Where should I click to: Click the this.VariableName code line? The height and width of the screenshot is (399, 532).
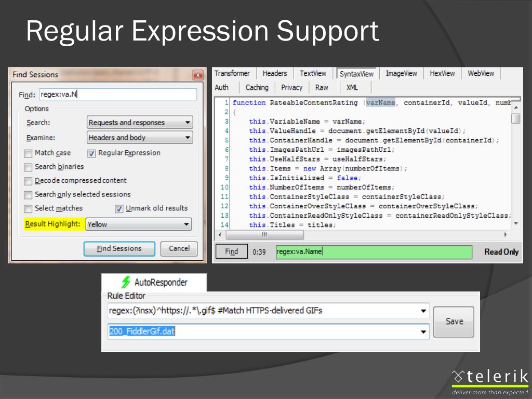(307, 122)
